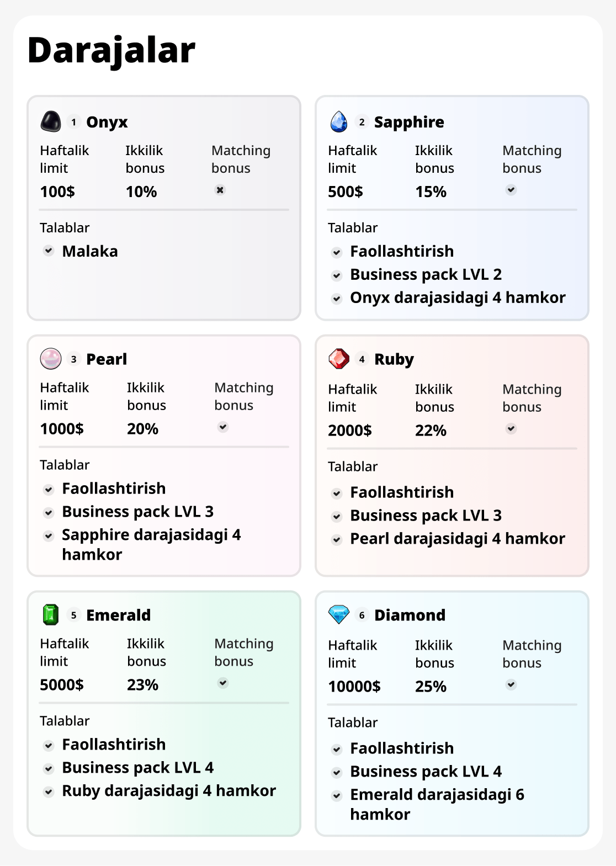This screenshot has height=866, width=616.
Task: Click the green Emerald gemstone icon
Action: (51, 615)
